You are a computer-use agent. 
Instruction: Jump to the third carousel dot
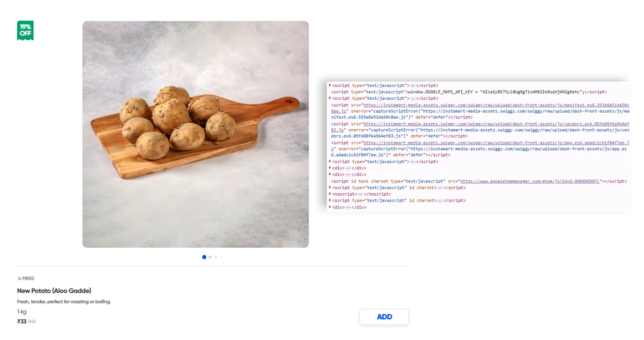click(x=216, y=257)
